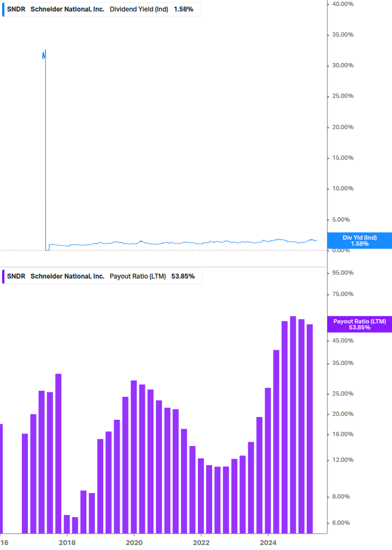Click the SNDR Dividend Yield legend box
392x550 pixels.
[x=102, y=9]
